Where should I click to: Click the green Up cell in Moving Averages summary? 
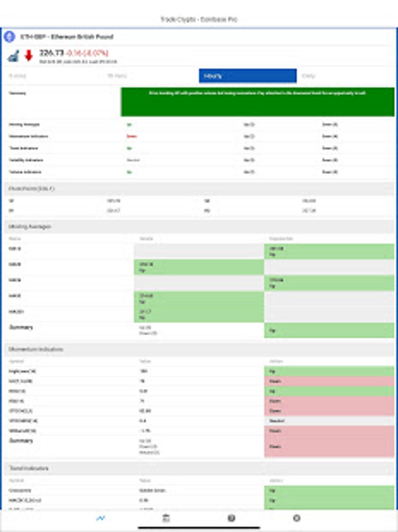pos(329,330)
